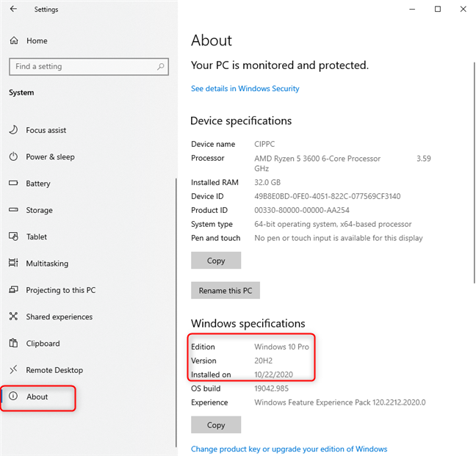
Task: Click the Power & sleep power icon
Action: (x=13, y=156)
